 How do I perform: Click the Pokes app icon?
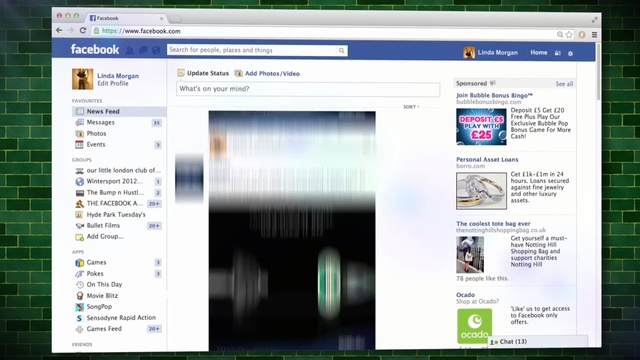point(80,273)
